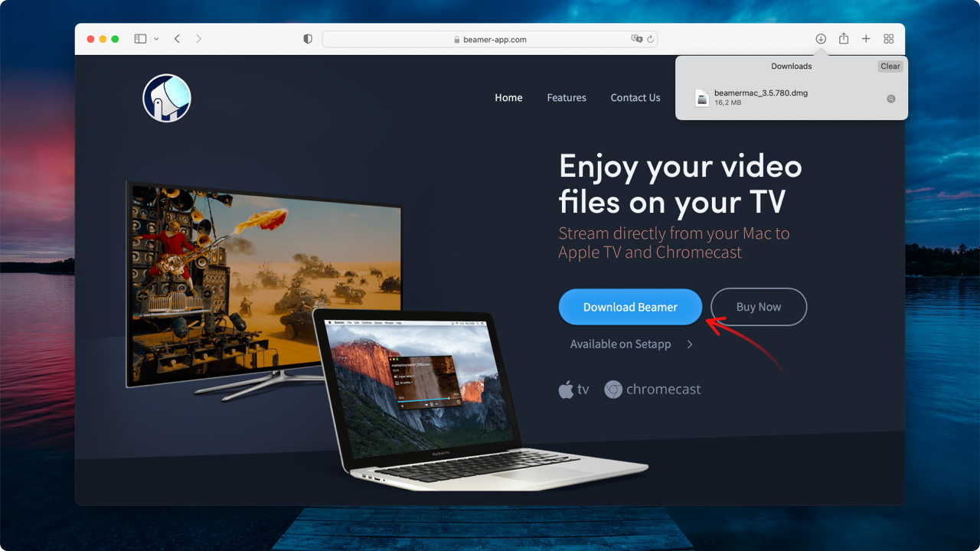Click the forward navigation arrow
This screenshot has width=980, height=551.
click(x=199, y=39)
